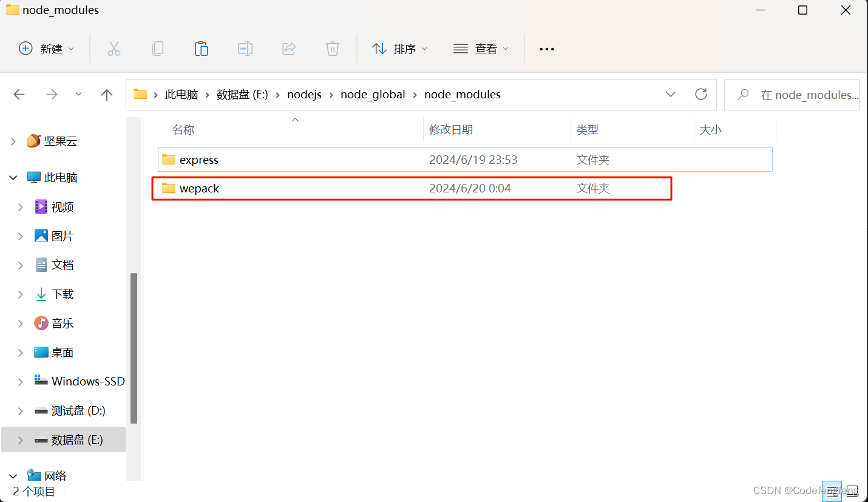Expand the 音乐 tree node
The width and height of the screenshot is (868, 502).
(21, 324)
